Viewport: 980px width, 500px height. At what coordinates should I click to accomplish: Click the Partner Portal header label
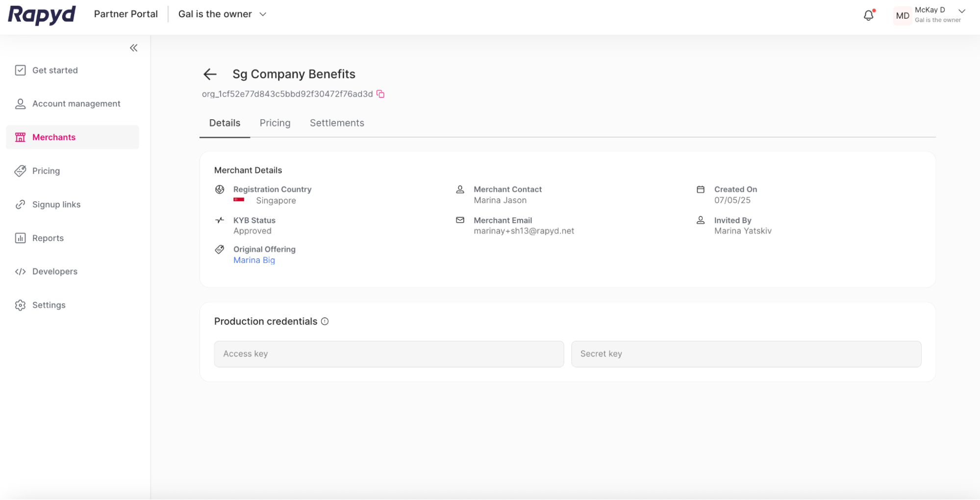pyautogui.click(x=126, y=14)
